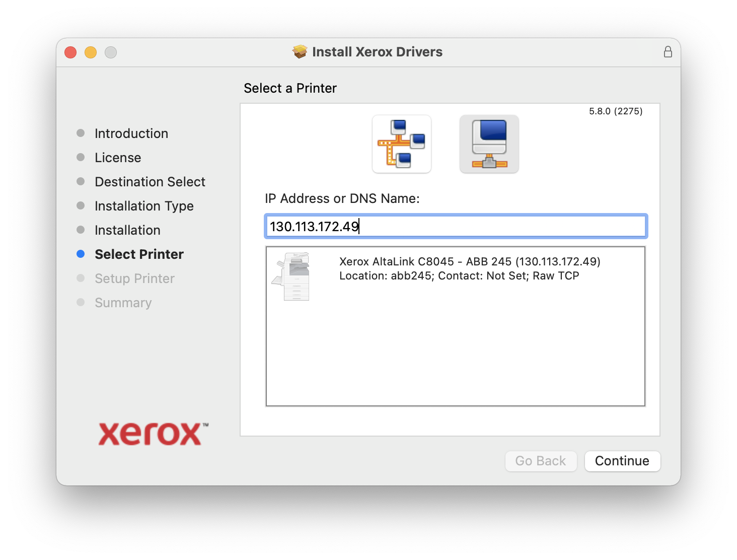This screenshot has width=737, height=560.
Task: Select the direct IP connection icon
Action: 489,144
